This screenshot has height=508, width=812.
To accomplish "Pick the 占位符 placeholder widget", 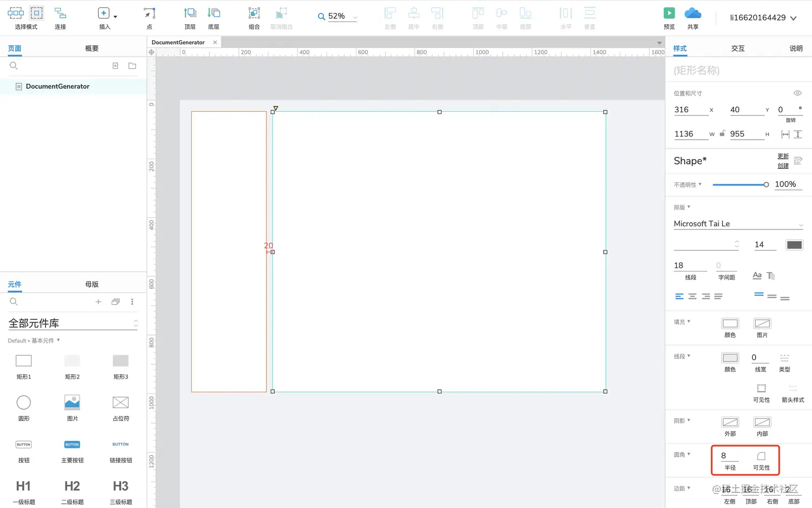I will pyautogui.click(x=121, y=408).
